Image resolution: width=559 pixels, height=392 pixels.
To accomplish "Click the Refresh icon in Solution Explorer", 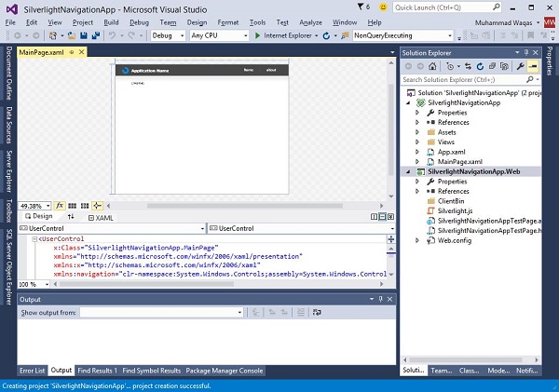I will click(481, 67).
